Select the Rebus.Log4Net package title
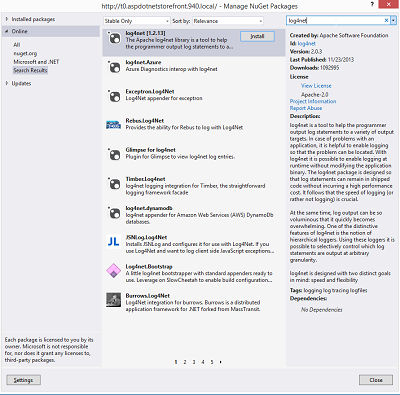The width and height of the screenshot is (400, 395). tap(145, 121)
